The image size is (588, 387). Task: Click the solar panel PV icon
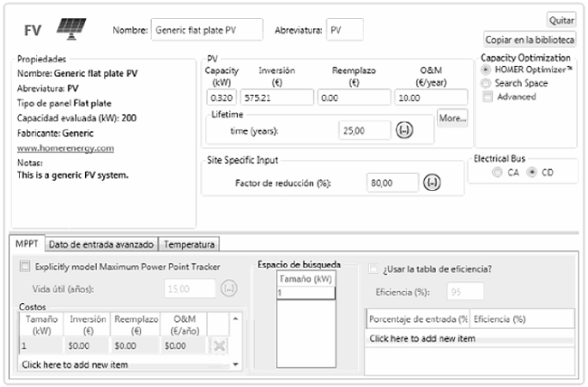[x=66, y=28]
